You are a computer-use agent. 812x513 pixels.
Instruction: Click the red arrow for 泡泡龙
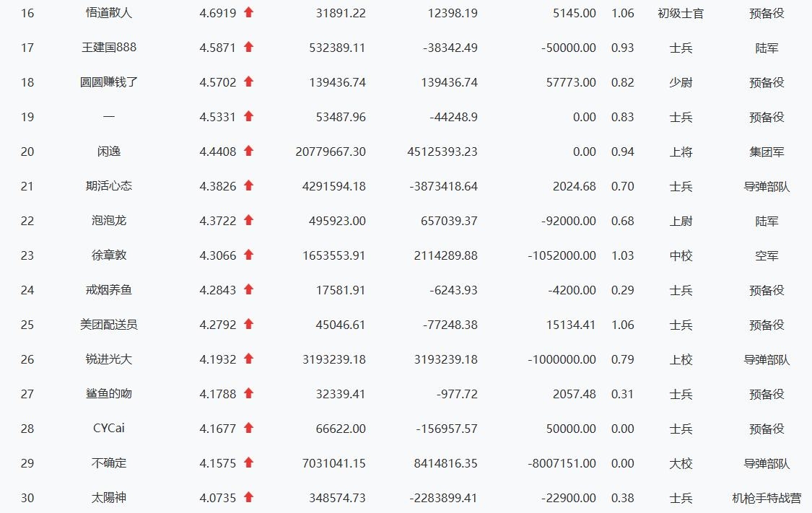(x=248, y=220)
